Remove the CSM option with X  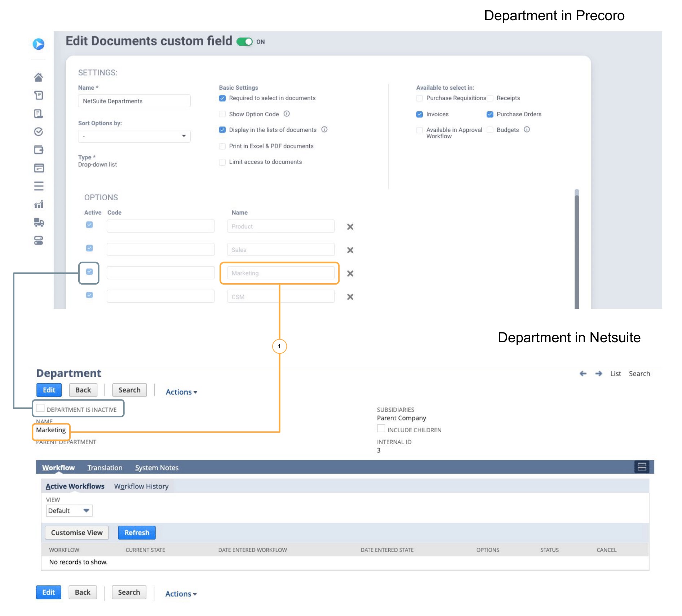[350, 297]
